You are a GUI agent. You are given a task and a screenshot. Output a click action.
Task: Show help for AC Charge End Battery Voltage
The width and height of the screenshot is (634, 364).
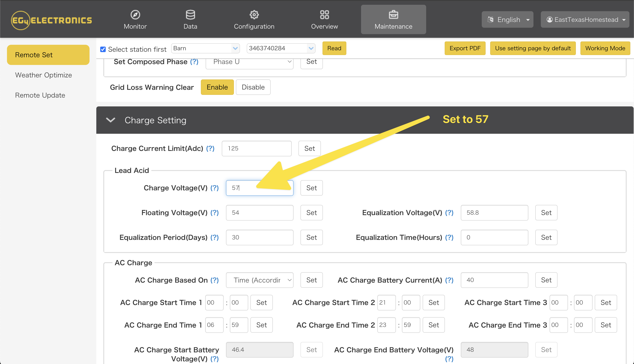pyautogui.click(x=449, y=359)
